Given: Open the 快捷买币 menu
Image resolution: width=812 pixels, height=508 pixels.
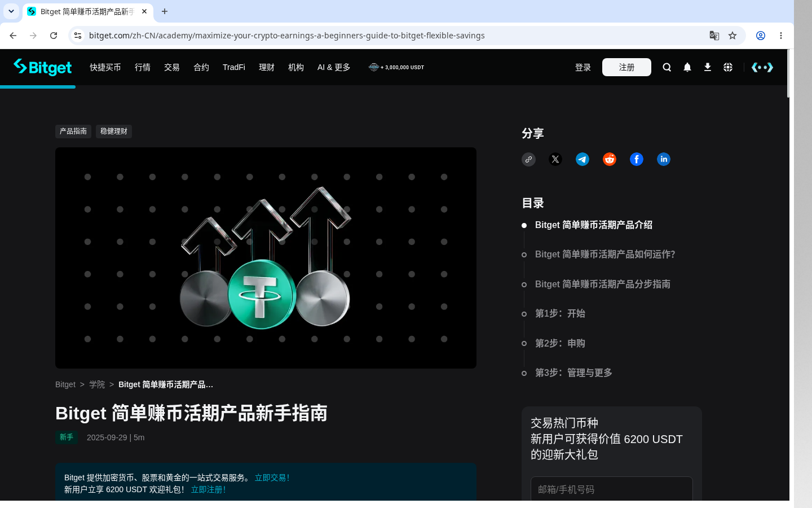Looking at the screenshot, I should (x=105, y=67).
